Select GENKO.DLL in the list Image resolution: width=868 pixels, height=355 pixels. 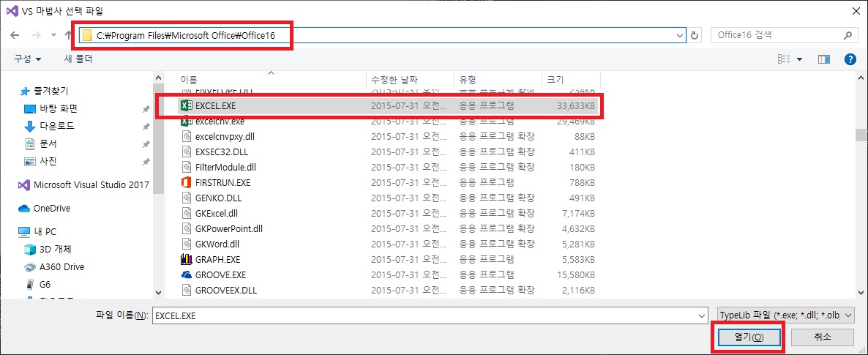coord(219,197)
